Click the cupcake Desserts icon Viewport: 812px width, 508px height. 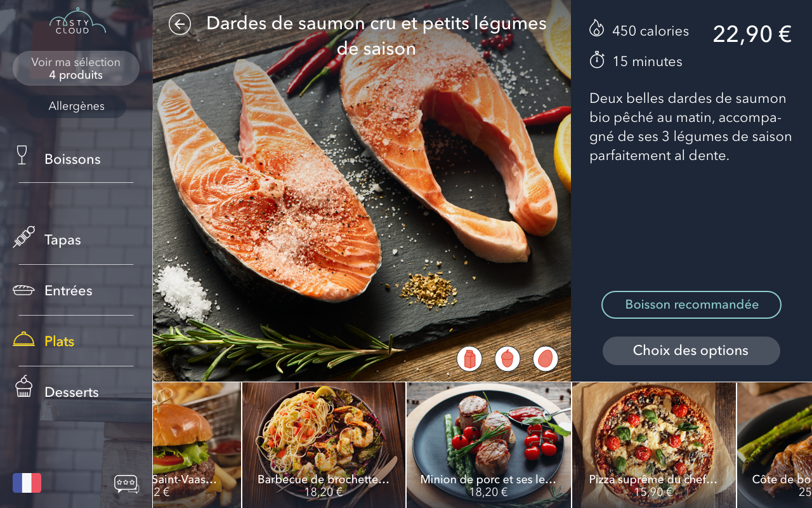(23, 386)
